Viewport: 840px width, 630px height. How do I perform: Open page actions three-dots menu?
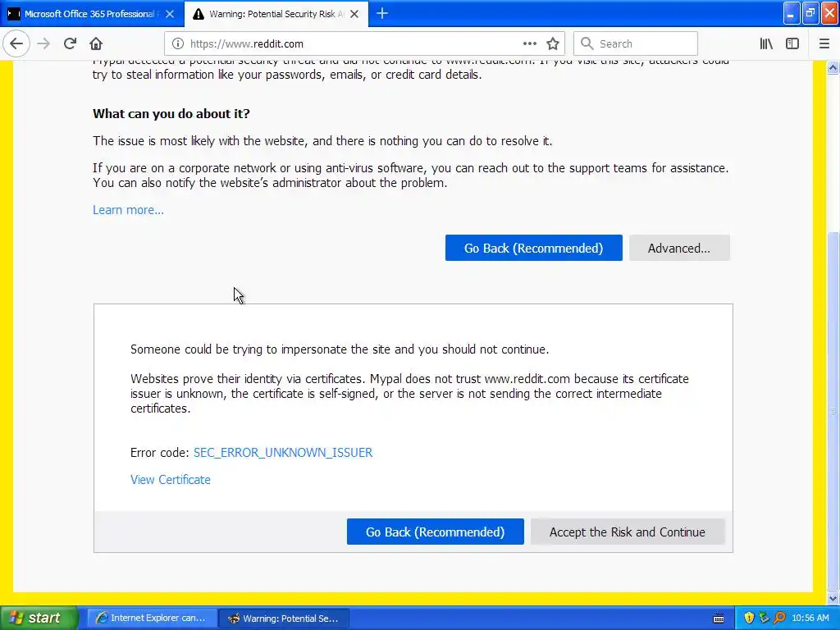(529, 44)
